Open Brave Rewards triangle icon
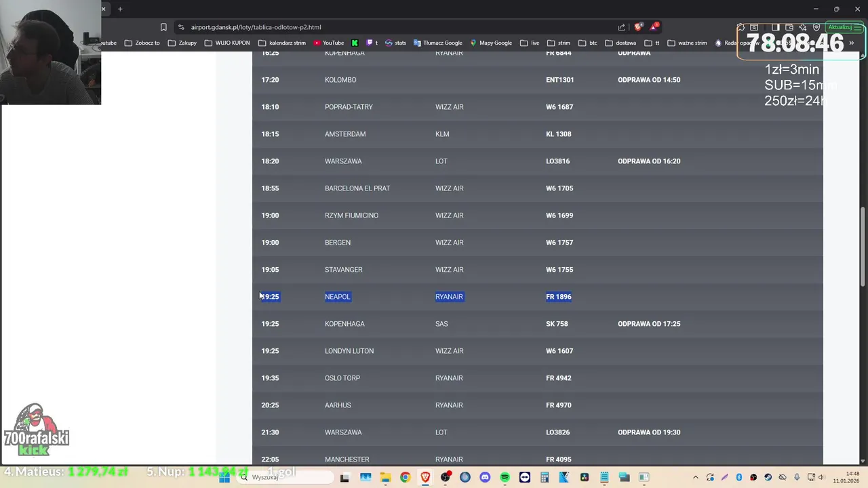 coord(654,27)
